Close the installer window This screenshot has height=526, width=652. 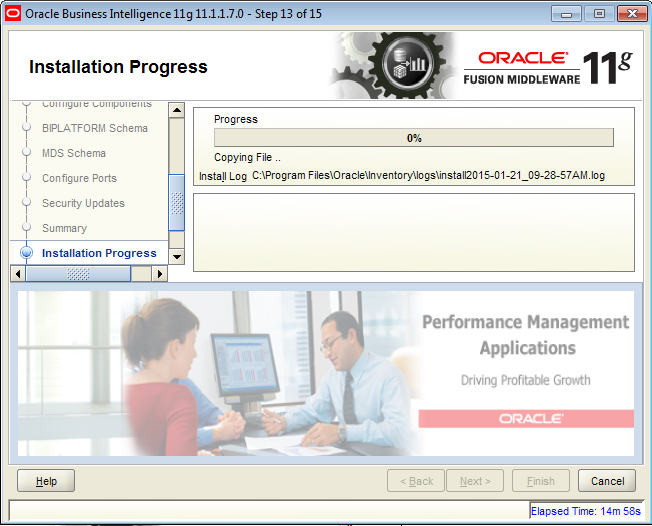(632, 14)
